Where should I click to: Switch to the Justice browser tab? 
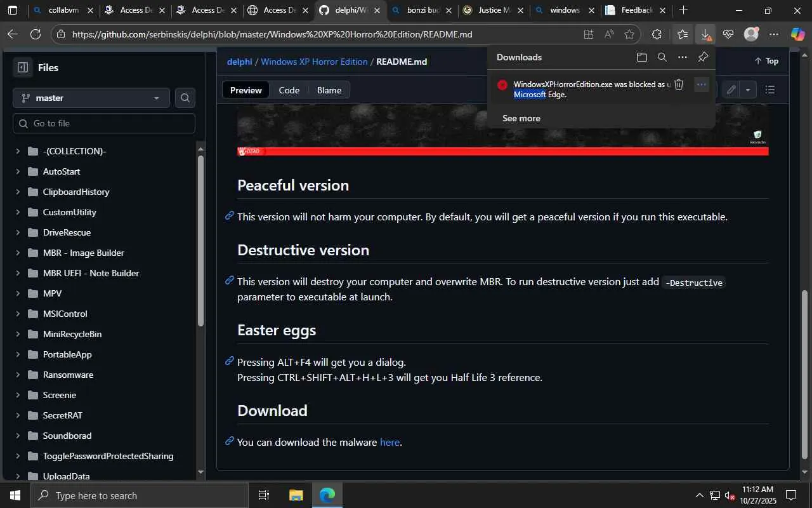[x=494, y=10]
